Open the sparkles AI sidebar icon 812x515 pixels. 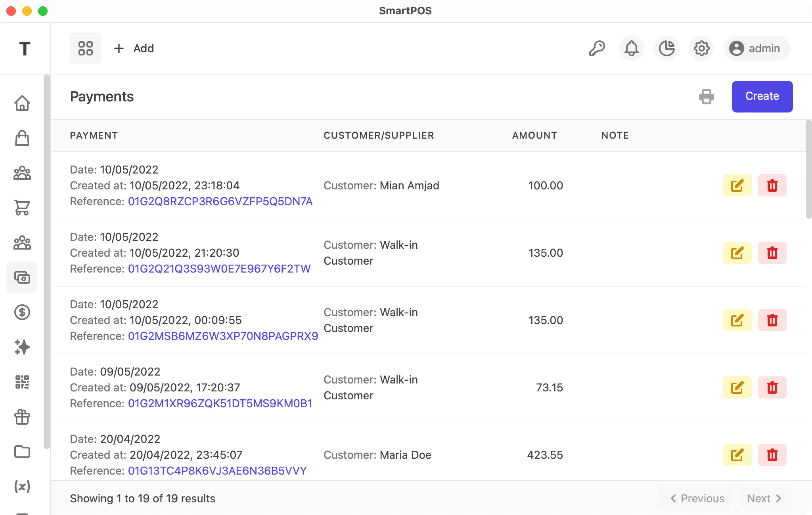tap(22, 347)
